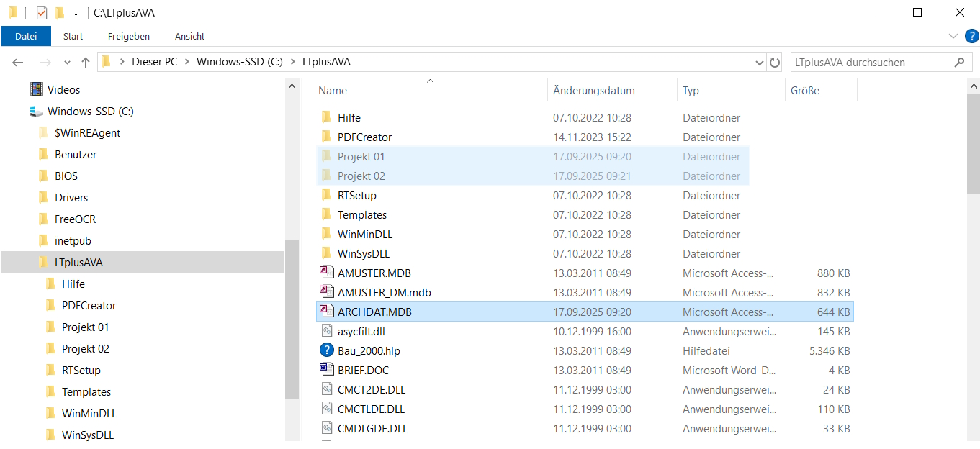This screenshot has width=980, height=449.
Task: Sort files by Änderungsdatum column header
Action: [594, 91]
